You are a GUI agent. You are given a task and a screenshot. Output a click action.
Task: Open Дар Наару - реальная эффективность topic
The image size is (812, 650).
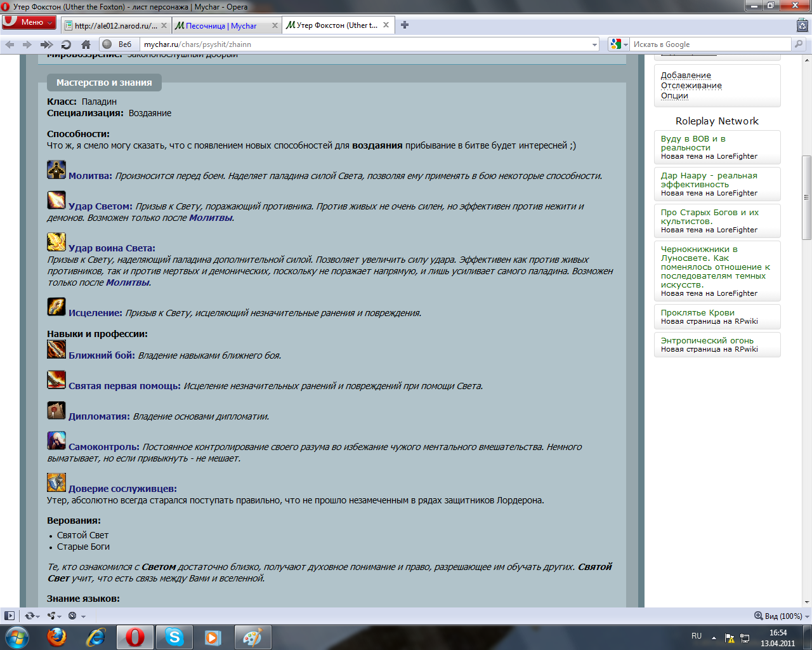pos(709,180)
